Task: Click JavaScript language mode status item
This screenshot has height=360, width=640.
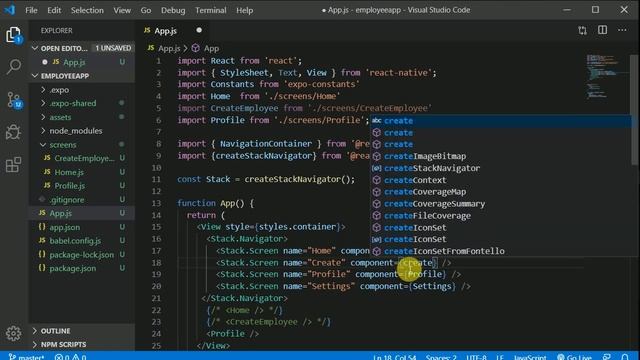Action: pyautogui.click(x=529, y=357)
